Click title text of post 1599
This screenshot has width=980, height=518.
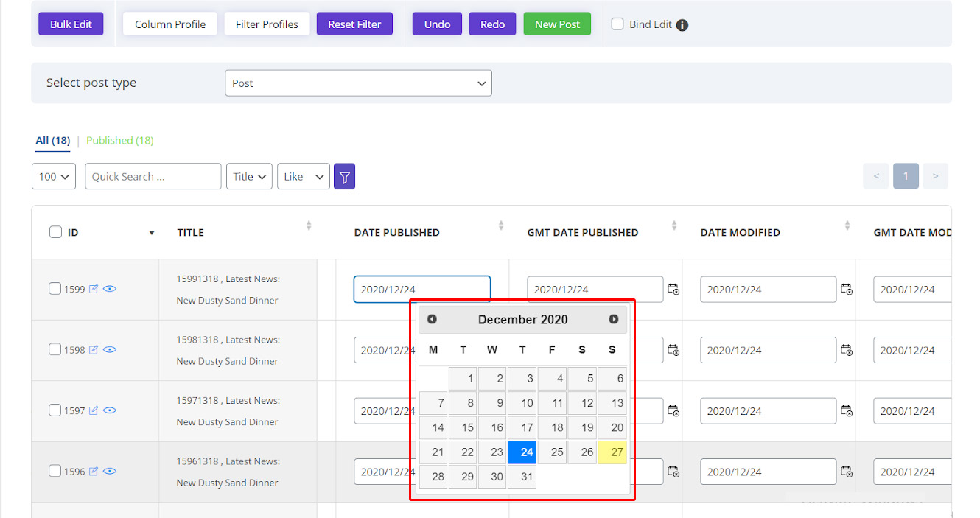228,290
